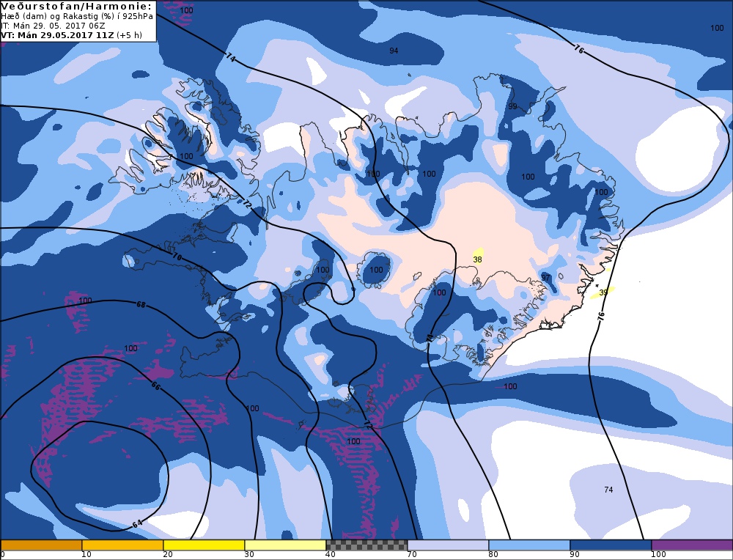Click the yellow-highlighted value '38'
733x560 pixels.
[477, 259]
